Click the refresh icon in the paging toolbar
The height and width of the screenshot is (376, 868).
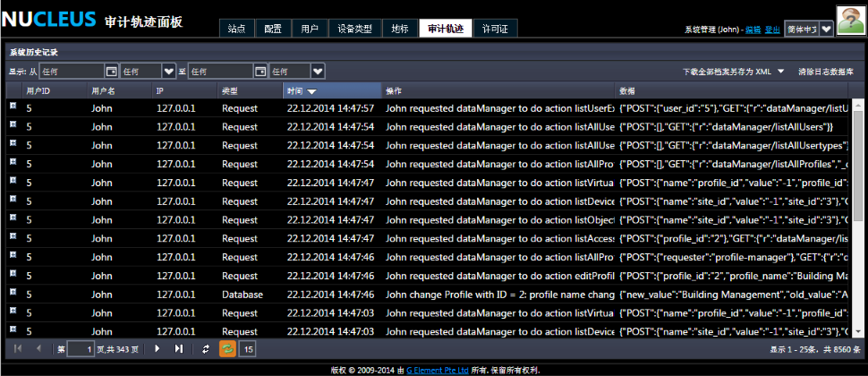206,349
